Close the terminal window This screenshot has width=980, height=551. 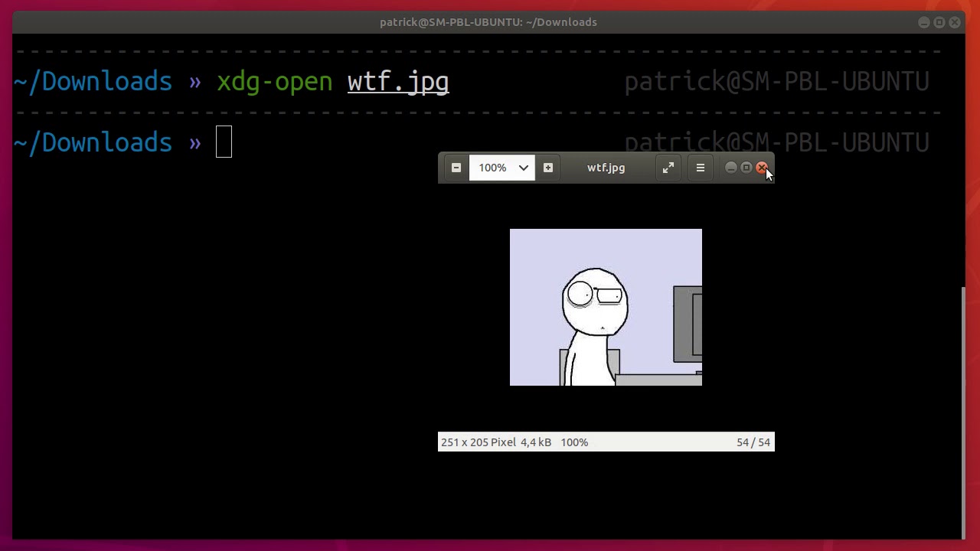click(955, 22)
